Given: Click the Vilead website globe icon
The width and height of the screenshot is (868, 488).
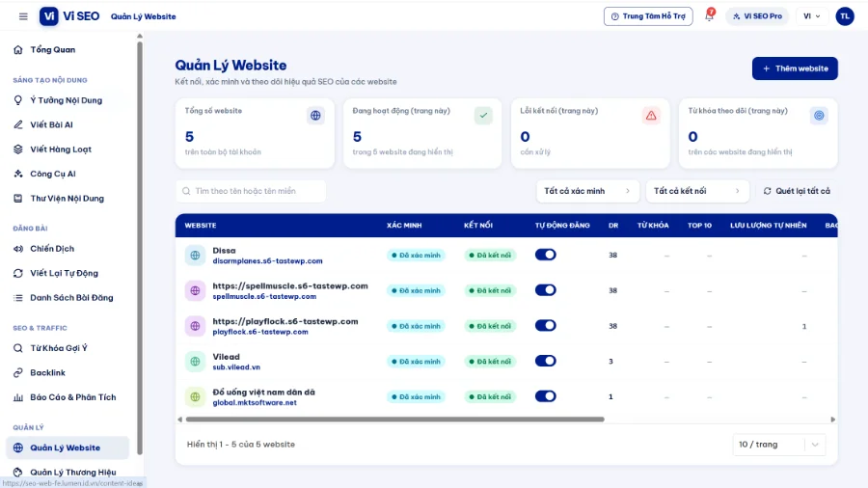Looking at the screenshot, I should pos(195,362).
